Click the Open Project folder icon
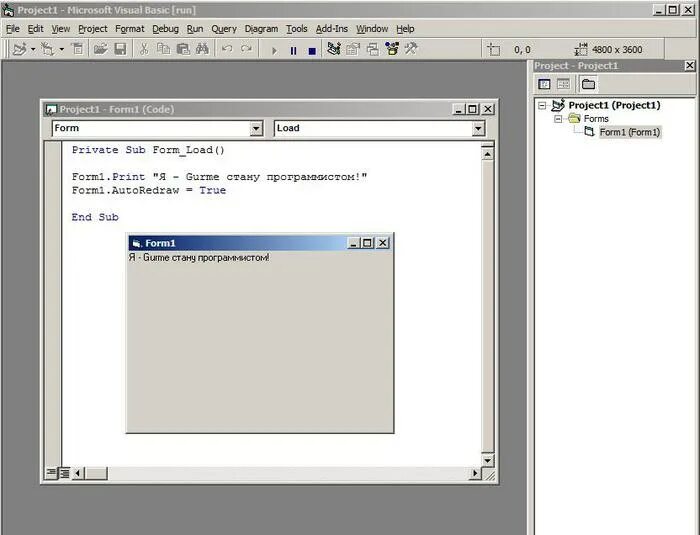 pos(100,49)
